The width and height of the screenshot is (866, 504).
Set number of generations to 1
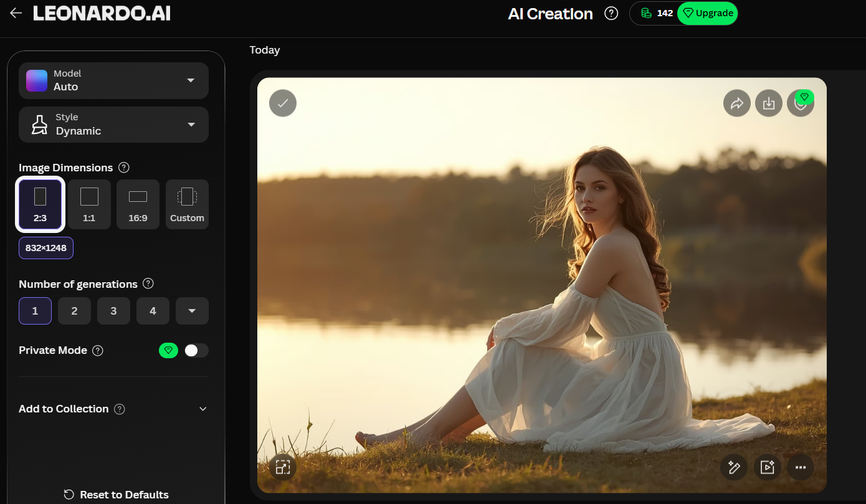35,311
